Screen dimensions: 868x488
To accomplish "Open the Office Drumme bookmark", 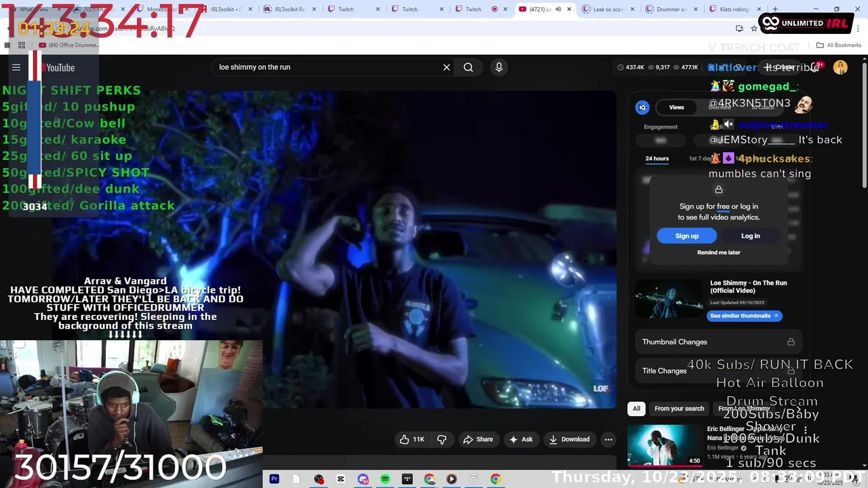I will pyautogui.click(x=70, y=45).
